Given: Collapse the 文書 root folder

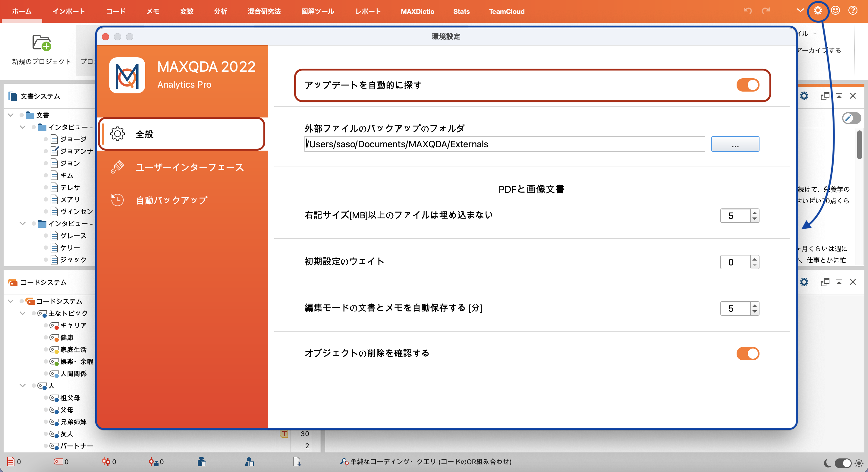Looking at the screenshot, I should [x=11, y=115].
